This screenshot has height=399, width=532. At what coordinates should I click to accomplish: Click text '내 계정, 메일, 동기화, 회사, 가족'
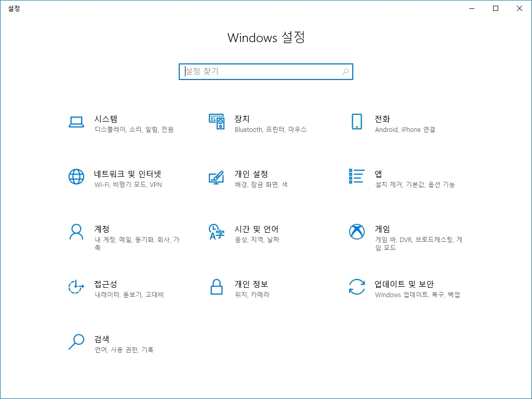(x=137, y=243)
